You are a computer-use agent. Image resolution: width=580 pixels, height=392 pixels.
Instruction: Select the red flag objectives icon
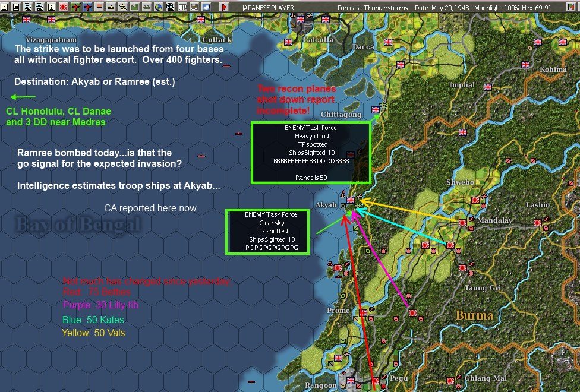pyautogui.click(x=98, y=6)
